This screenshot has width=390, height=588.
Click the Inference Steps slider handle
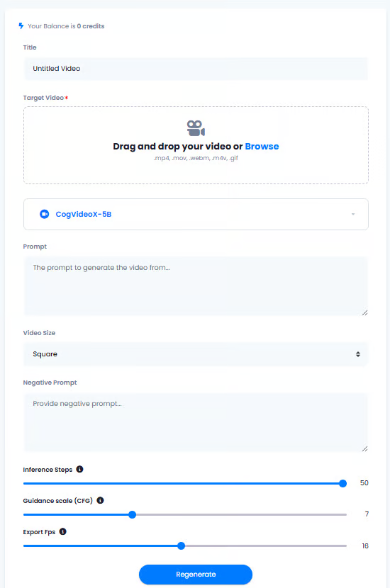click(342, 483)
